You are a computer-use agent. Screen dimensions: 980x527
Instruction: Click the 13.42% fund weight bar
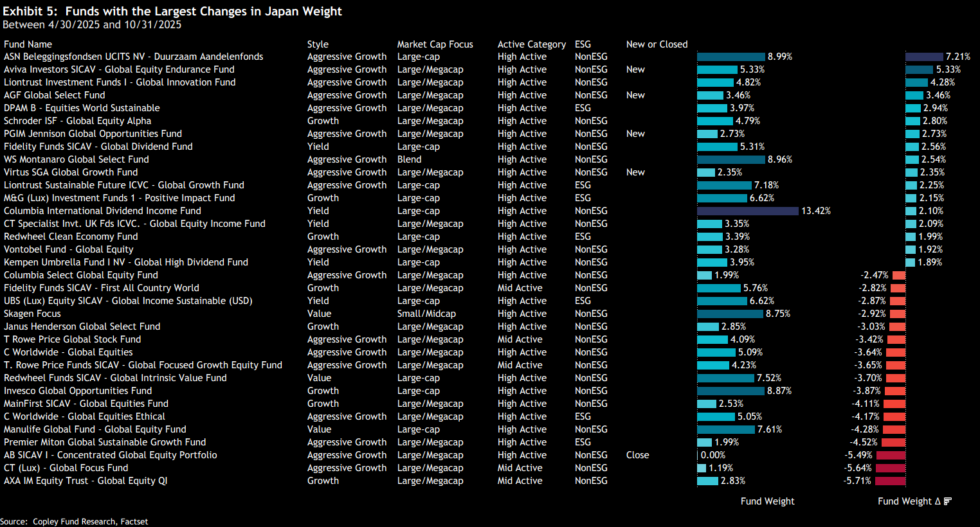pyautogui.click(x=747, y=211)
